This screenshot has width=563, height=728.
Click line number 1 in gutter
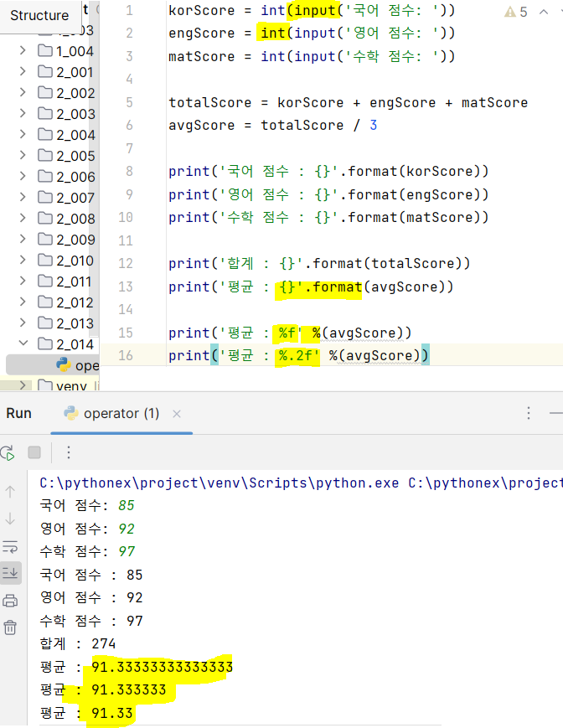click(129, 10)
